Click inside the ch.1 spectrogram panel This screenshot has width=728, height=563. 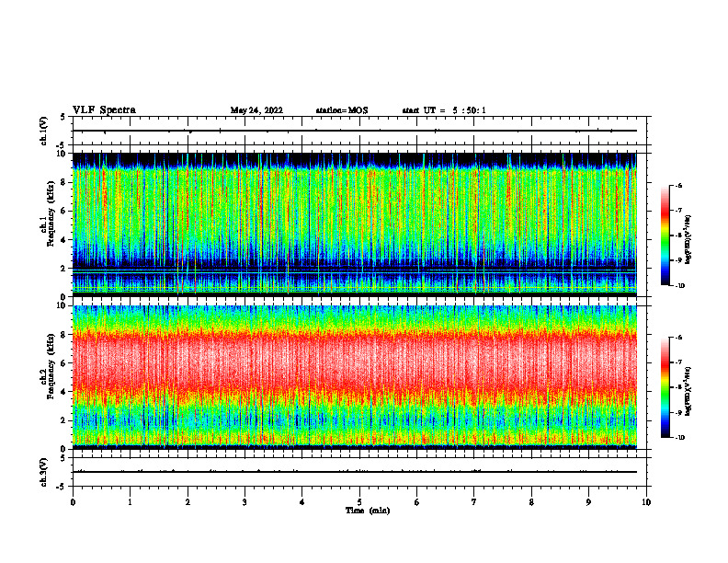(355, 224)
